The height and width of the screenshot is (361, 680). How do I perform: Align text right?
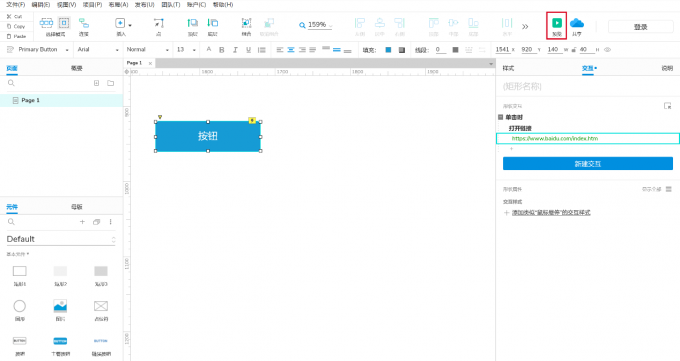click(302, 50)
